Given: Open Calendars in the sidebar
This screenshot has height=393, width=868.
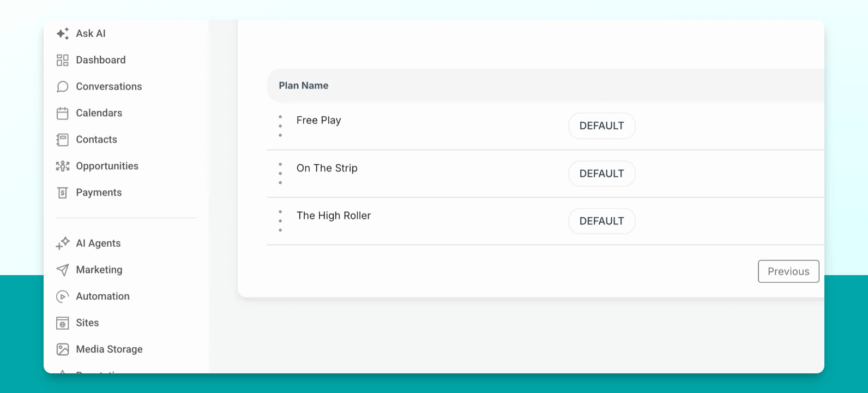Looking at the screenshot, I should pyautogui.click(x=99, y=113).
